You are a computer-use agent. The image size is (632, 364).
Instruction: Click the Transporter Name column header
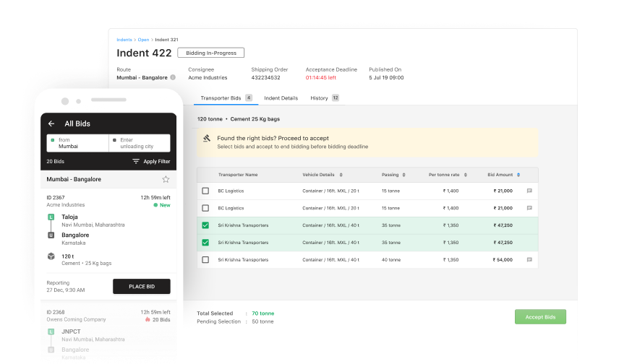pos(238,175)
